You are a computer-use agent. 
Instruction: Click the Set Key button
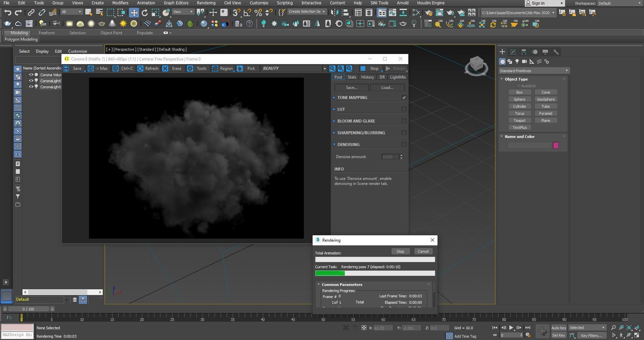(559, 335)
